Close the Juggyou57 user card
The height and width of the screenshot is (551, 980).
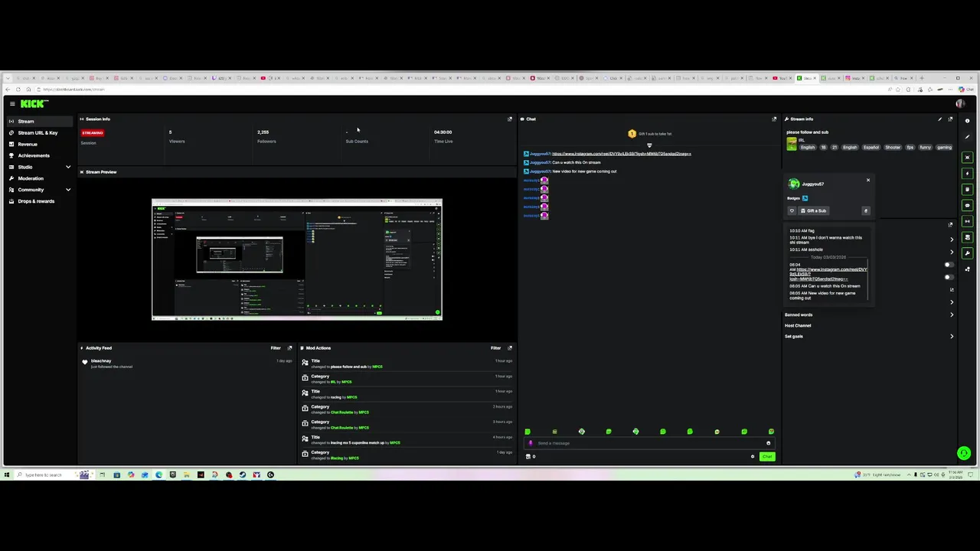pos(868,181)
